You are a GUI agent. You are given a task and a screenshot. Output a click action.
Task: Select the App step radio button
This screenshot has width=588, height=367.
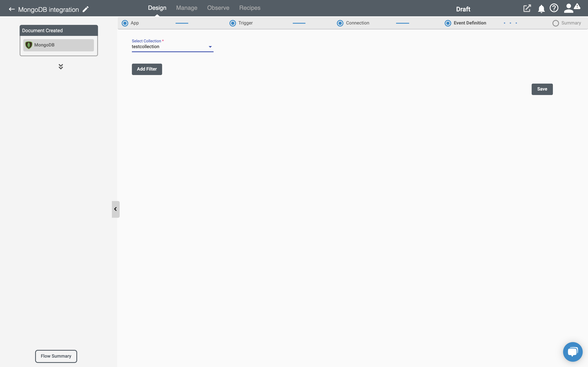point(125,23)
